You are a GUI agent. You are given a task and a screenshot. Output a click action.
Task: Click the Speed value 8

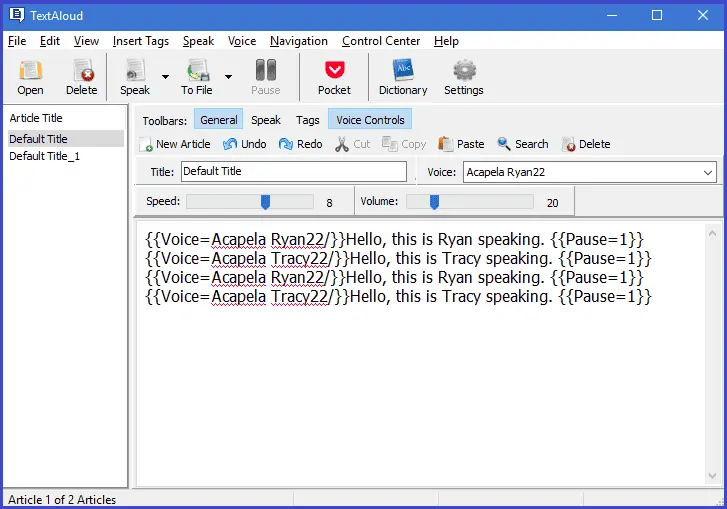point(329,203)
